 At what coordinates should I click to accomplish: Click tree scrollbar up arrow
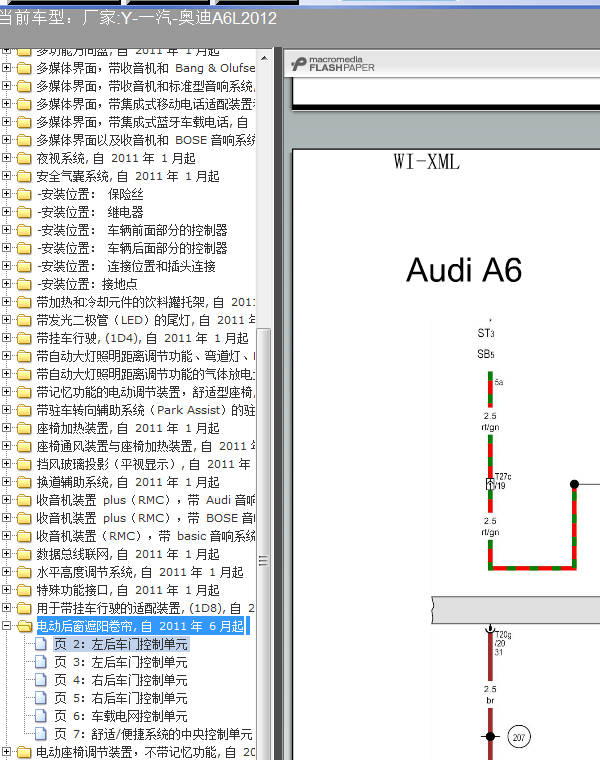point(264,58)
